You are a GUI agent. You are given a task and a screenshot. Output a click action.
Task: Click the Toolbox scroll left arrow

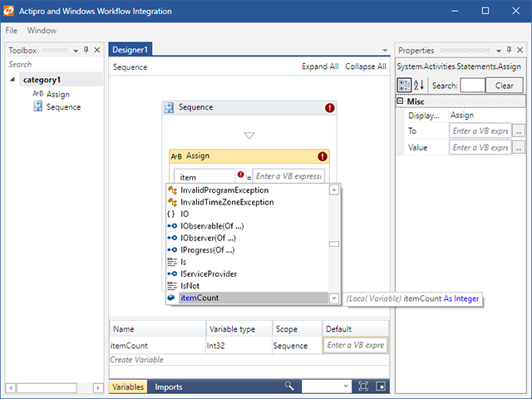pyautogui.click(x=11, y=388)
